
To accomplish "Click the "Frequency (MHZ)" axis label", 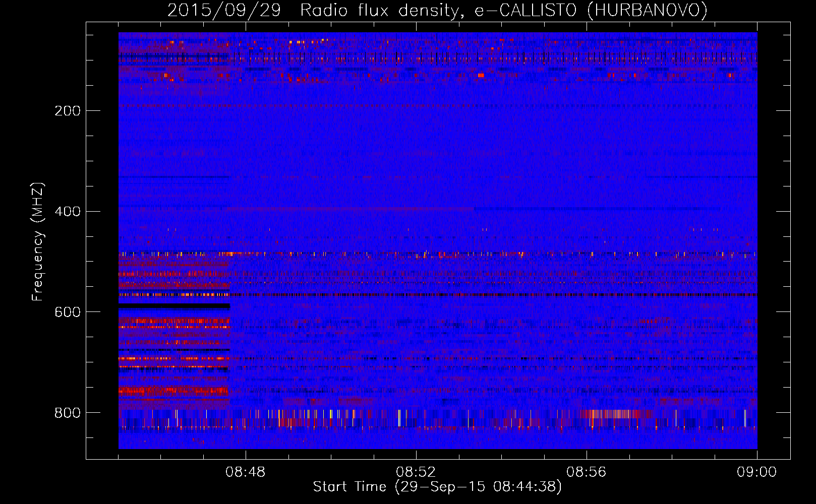I will coord(38,242).
